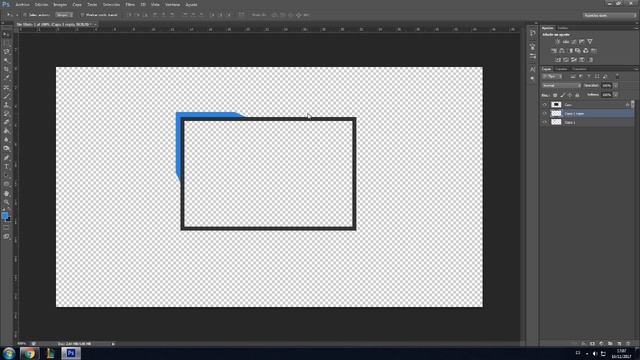Add a Levels adjustment

pyautogui.click(x=566, y=42)
